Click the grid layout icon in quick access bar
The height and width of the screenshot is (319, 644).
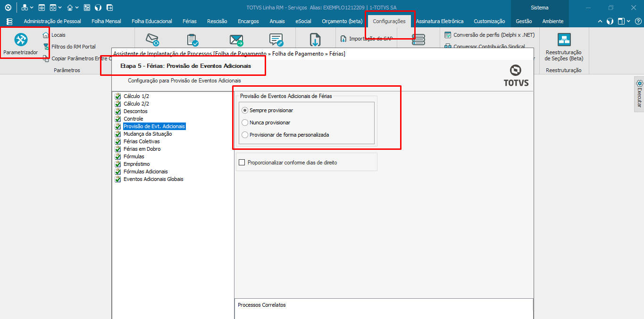(x=87, y=8)
